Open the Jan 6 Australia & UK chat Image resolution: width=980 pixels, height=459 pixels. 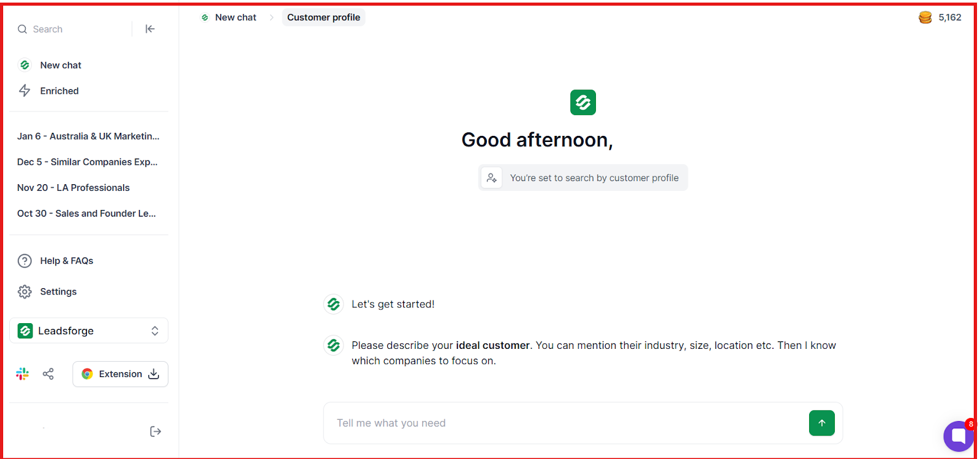(88, 136)
